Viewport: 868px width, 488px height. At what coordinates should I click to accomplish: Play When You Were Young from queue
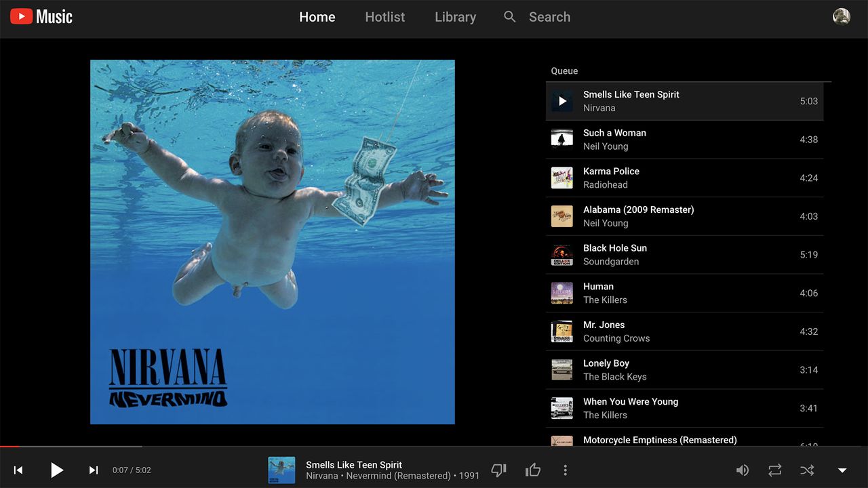coord(685,408)
